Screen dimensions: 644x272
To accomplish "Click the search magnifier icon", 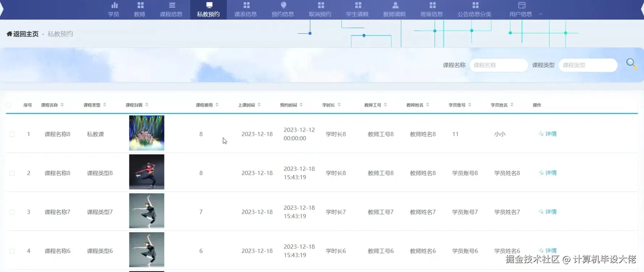I will 632,64.
